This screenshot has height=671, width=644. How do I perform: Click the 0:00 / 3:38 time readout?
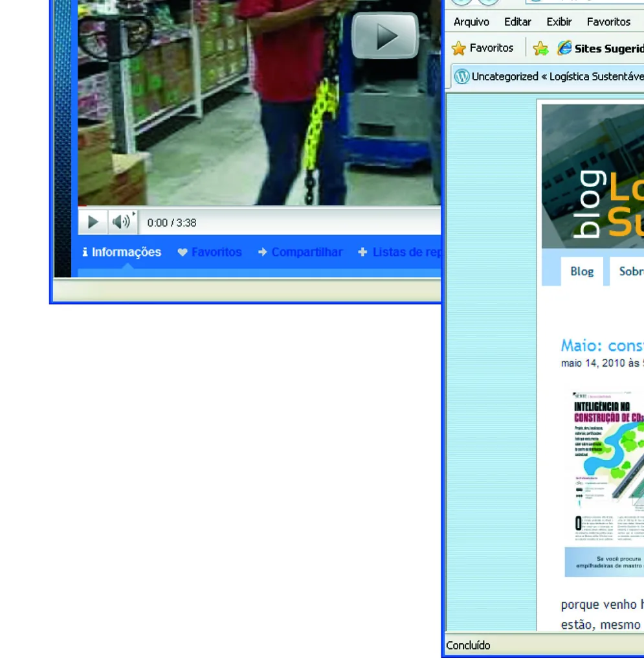pos(172,223)
